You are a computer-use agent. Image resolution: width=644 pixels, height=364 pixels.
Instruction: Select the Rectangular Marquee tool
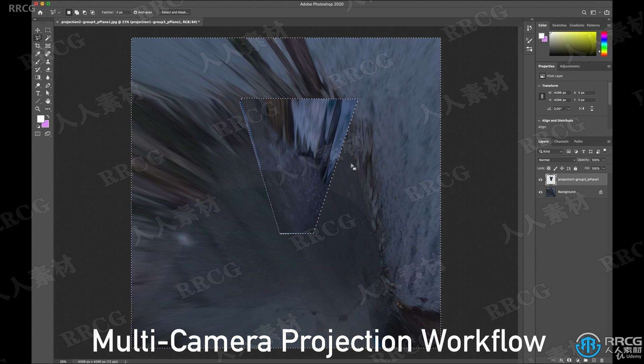point(48,30)
